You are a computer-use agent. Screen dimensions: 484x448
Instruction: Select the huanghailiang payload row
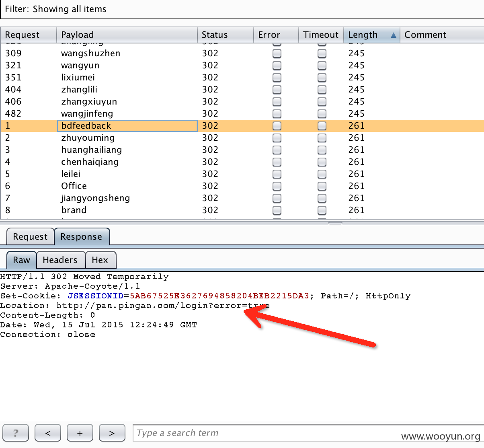[242, 150]
